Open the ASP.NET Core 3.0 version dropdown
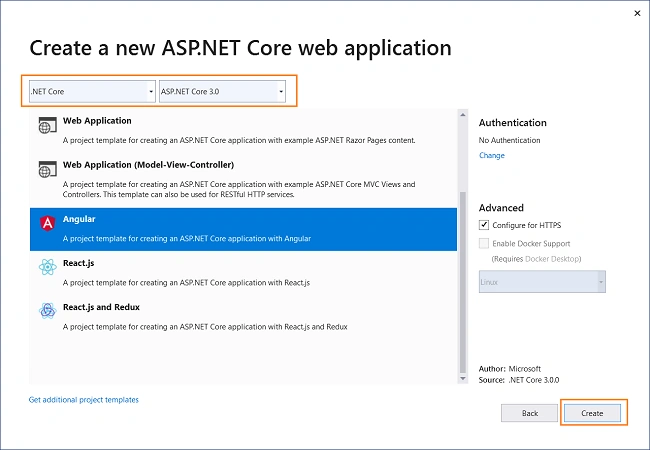The width and height of the screenshot is (650, 450). pos(223,92)
